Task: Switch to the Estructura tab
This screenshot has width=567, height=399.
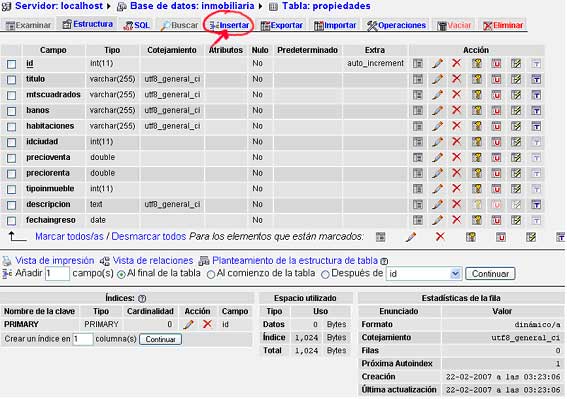Action: (x=88, y=24)
